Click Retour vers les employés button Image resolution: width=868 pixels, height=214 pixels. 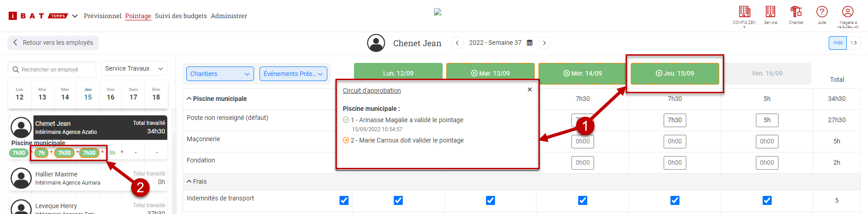(53, 43)
